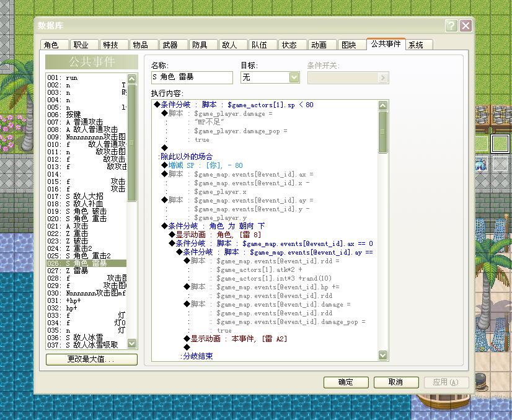Screen dimensions: 512x420
Task: Click scroll up arrow in execution content
Action: click(382, 105)
